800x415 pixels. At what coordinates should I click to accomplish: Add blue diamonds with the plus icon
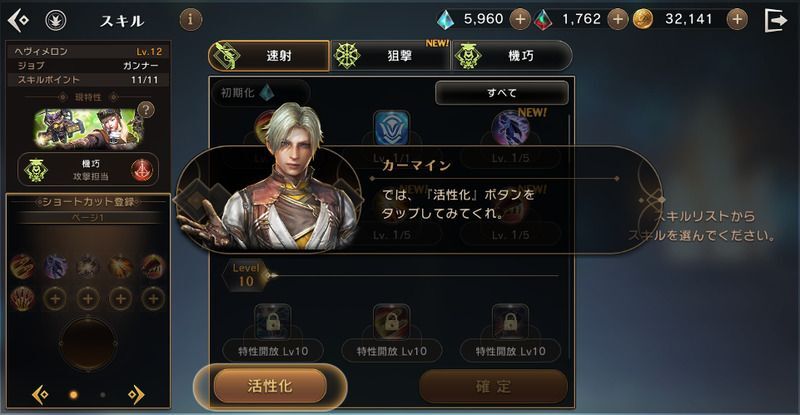(x=520, y=19)
